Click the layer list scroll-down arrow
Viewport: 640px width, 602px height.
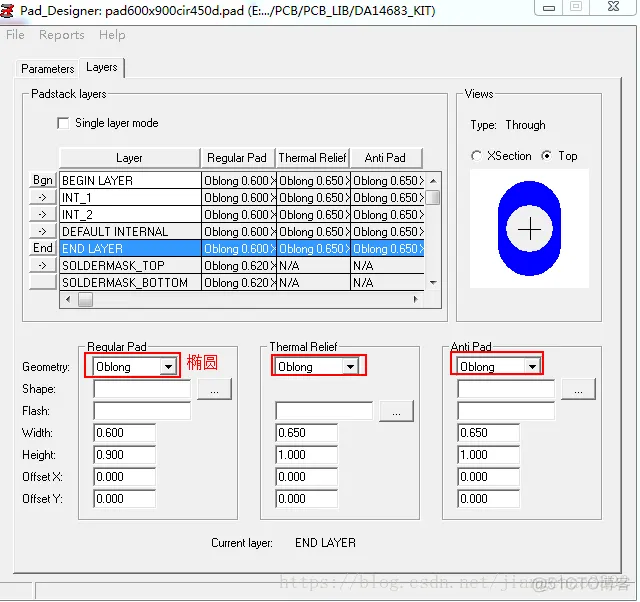(433, 282)
